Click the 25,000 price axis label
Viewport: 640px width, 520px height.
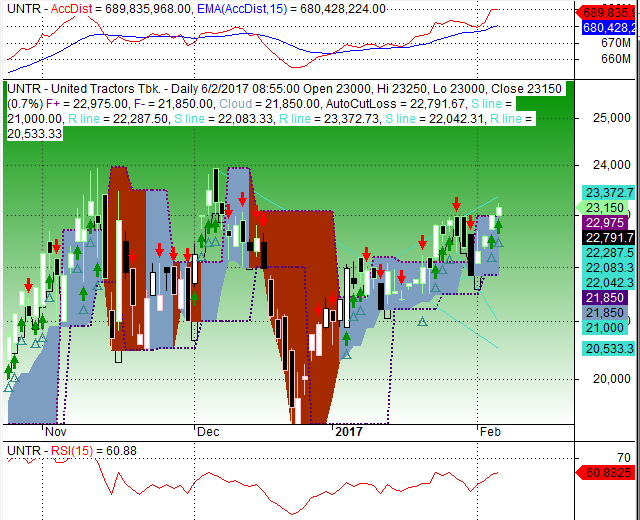click(x=611, y=118)
